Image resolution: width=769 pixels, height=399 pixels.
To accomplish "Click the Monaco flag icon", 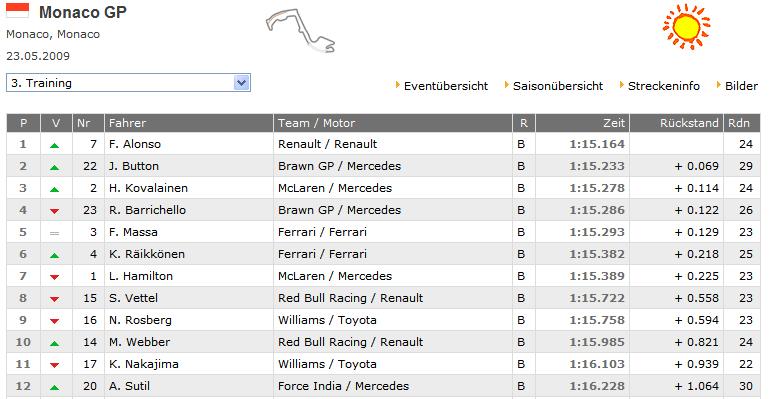I will coord(18,10).
